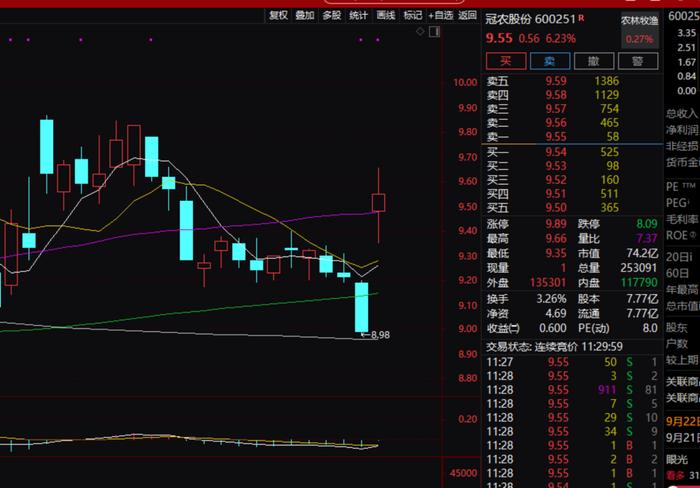Image resolution: width=700 pixels, height=488 pixels.
Task: Select the 买一 bid price 9.54
Action: click(556, 152)
